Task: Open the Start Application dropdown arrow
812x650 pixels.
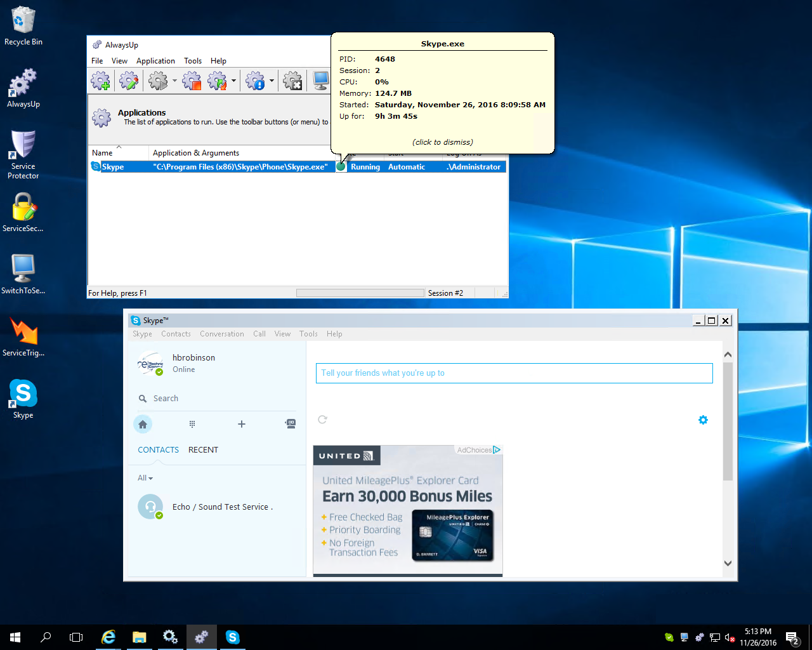Action: click(x=174, y=81)
